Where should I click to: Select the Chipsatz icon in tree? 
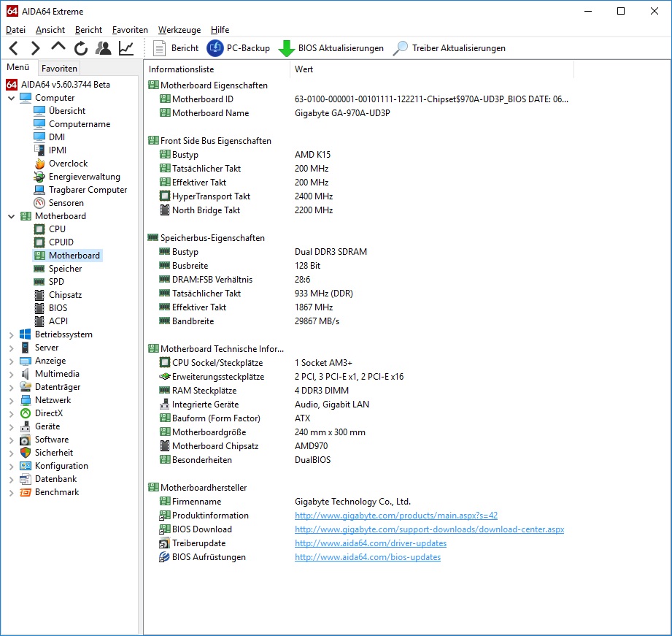[39, 295]
